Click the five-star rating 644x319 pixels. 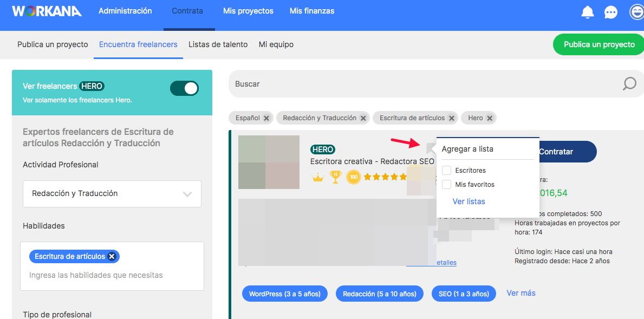[x=385, y=177]
